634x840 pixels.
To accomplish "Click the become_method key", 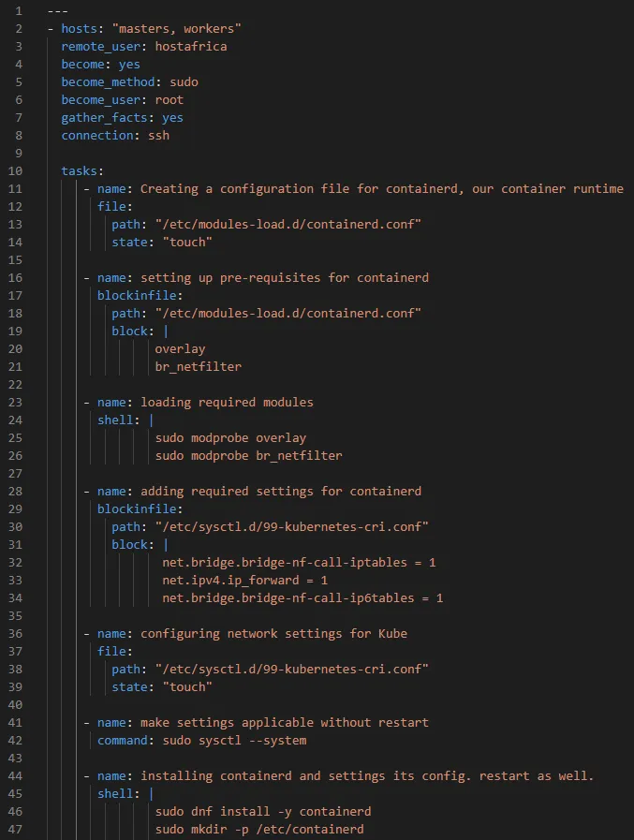I will (108, 82).
